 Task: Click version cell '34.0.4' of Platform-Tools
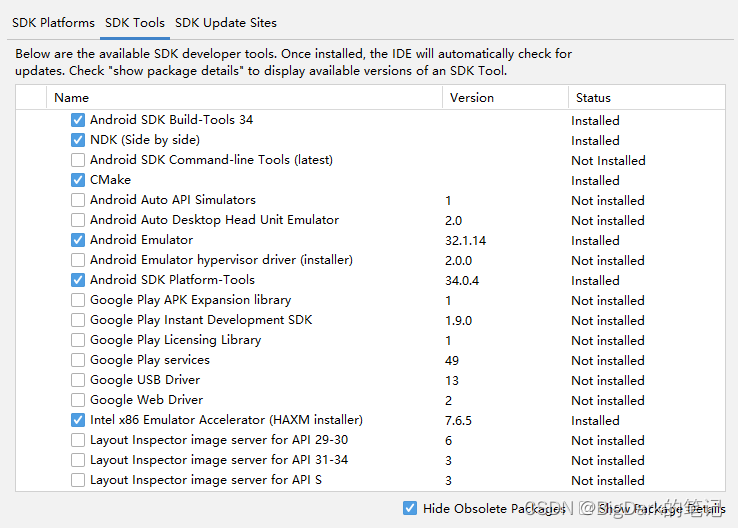click(x=462, y=280)
